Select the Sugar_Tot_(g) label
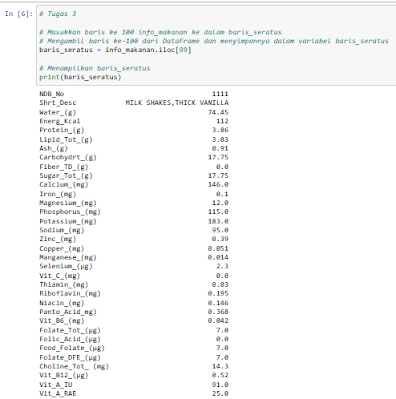This screenshot has width=396, height=399. [x=66, y=176]
